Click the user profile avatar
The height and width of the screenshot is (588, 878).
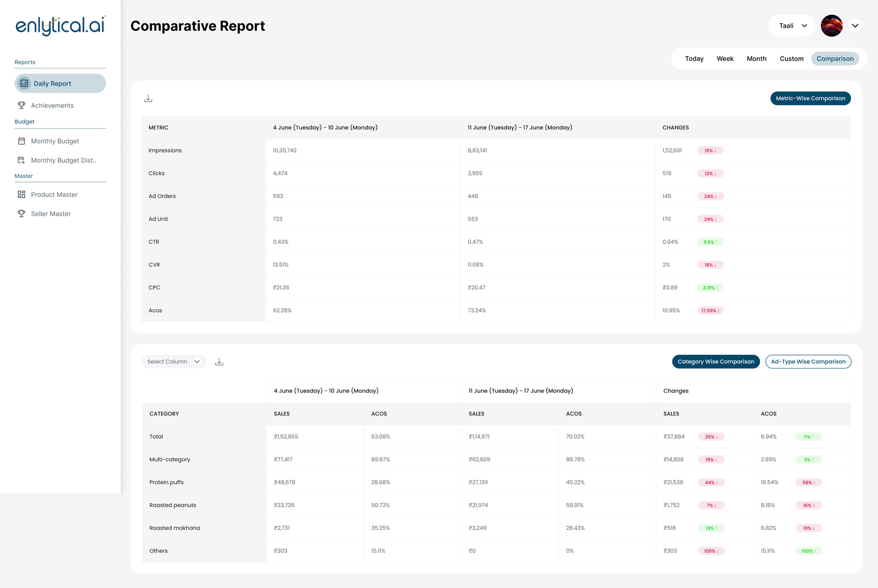point(831,26)
